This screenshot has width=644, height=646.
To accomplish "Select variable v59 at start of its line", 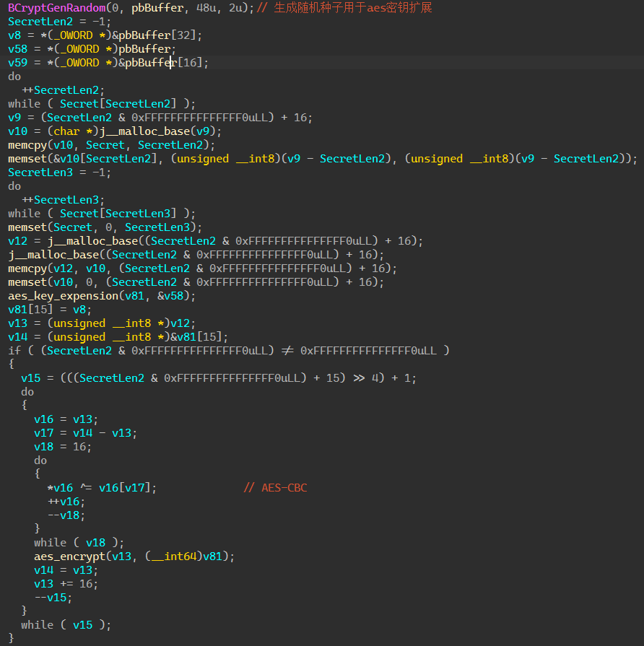I will coord(17,63).
